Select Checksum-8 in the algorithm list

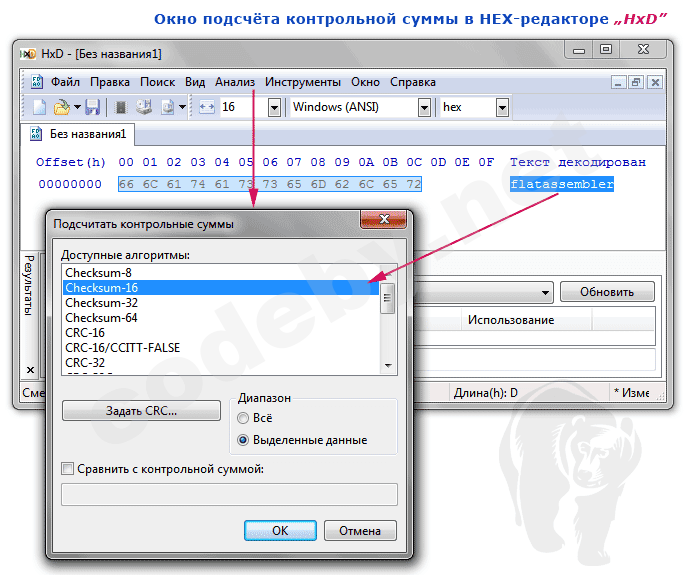pos(221,273)
